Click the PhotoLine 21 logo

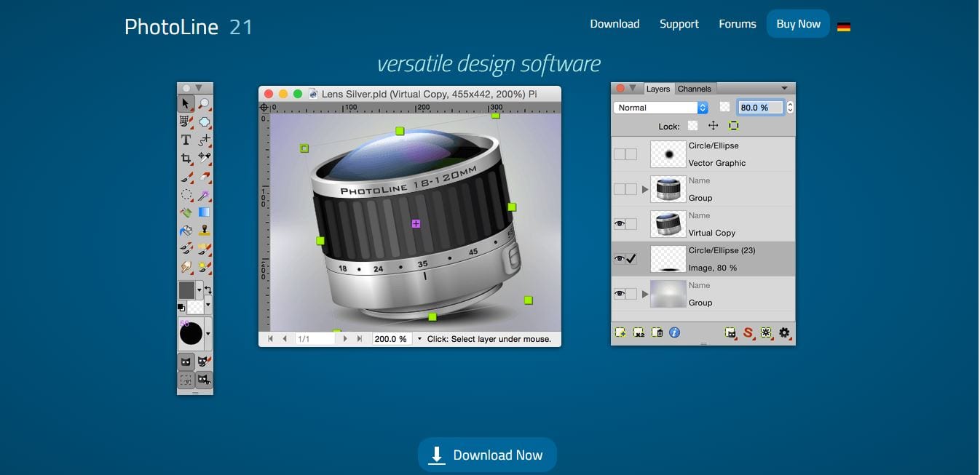189,27
